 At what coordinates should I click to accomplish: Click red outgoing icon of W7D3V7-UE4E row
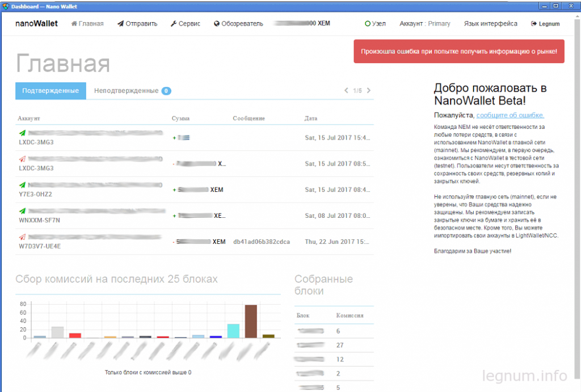click(22, 237)
